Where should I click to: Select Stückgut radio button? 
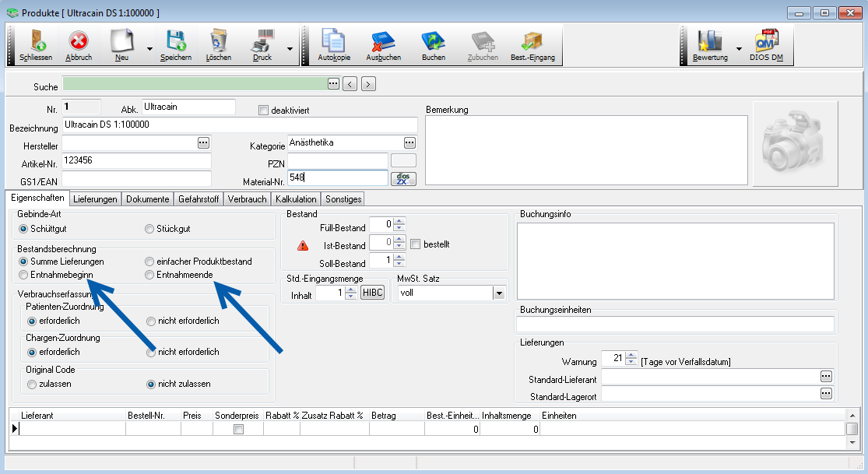coord(149,229)
